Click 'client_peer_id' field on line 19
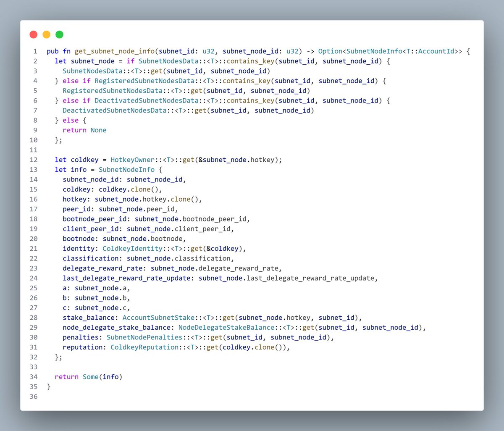Screen dimensions: 504x431 (91, 229)
